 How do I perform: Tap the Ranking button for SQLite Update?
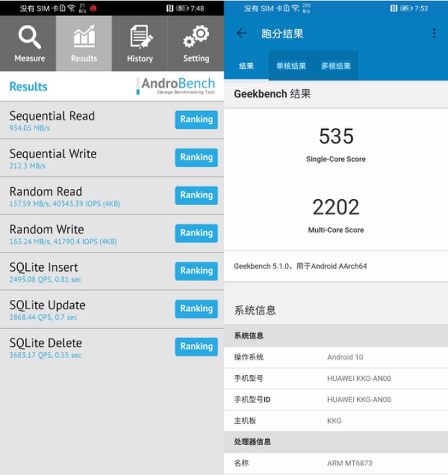pyautogui.click(x=196, y=308)
